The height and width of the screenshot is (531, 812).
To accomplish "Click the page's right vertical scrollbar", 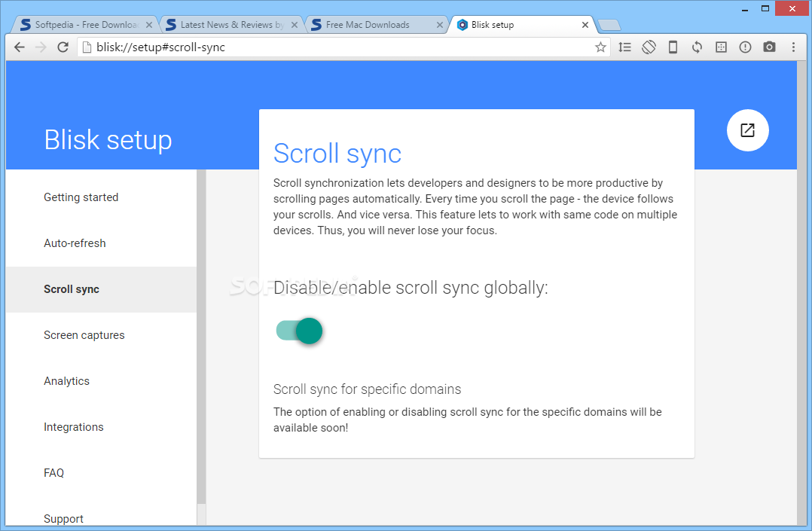I will (x=801, y=293).
